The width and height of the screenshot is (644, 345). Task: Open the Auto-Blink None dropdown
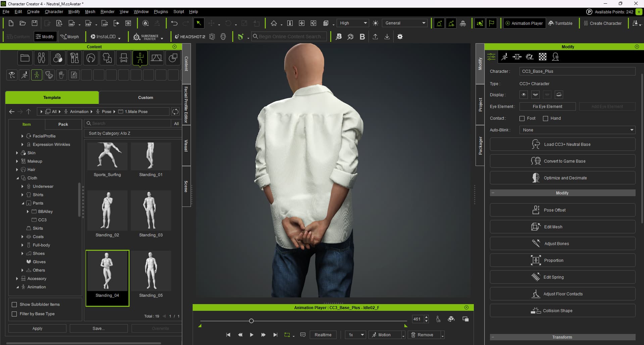point(577,130)
